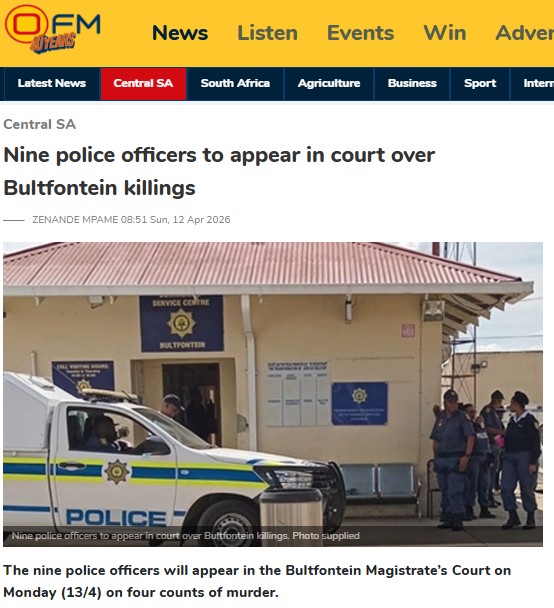This screenshot has height=608, width=554.
Task: Click the Bultfontein killings article headline
Action: (x=219, y=171)
